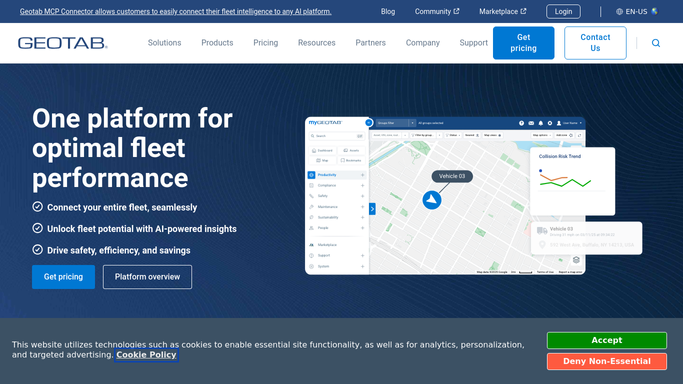The image size is (683, 384).
Task: Expand the Productivity section plus sign
Action: (362, 175)
